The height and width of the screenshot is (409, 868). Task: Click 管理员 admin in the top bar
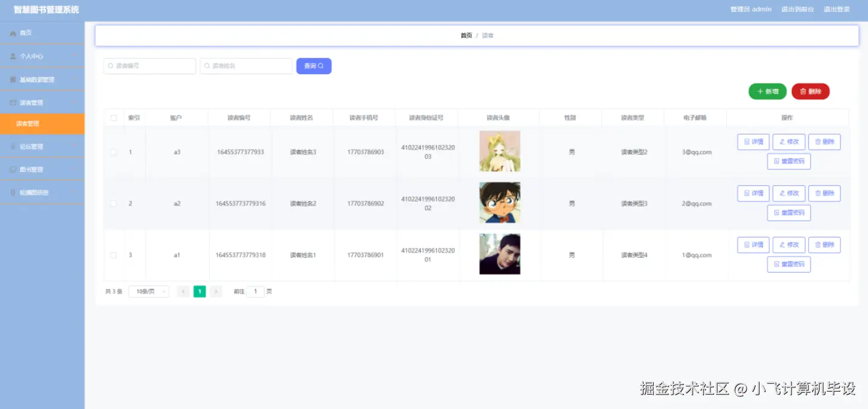coord(751,10)
